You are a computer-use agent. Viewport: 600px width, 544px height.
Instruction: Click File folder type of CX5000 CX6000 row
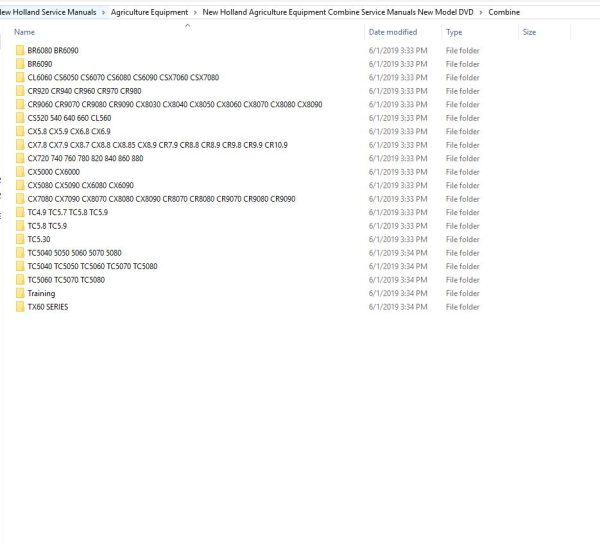pyautogui.click(x=463, y=172)
